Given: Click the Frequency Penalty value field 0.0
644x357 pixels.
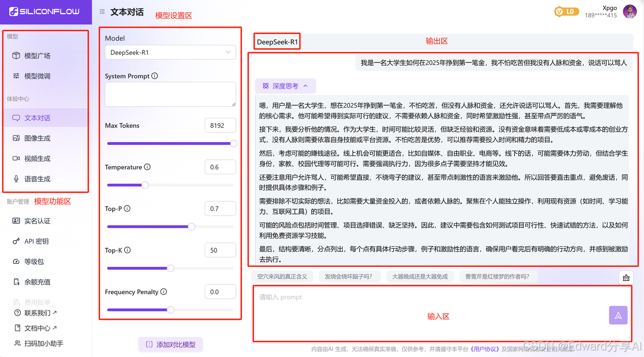Looking at the screenshot, I should [220, 292].
